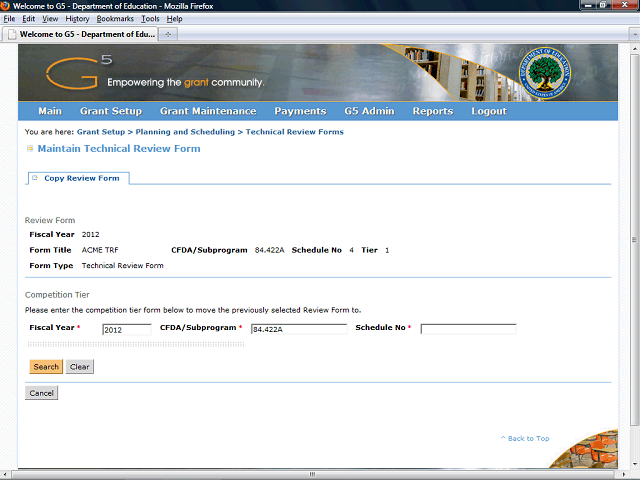Click the Schedule No value 4

pos(351,250)
